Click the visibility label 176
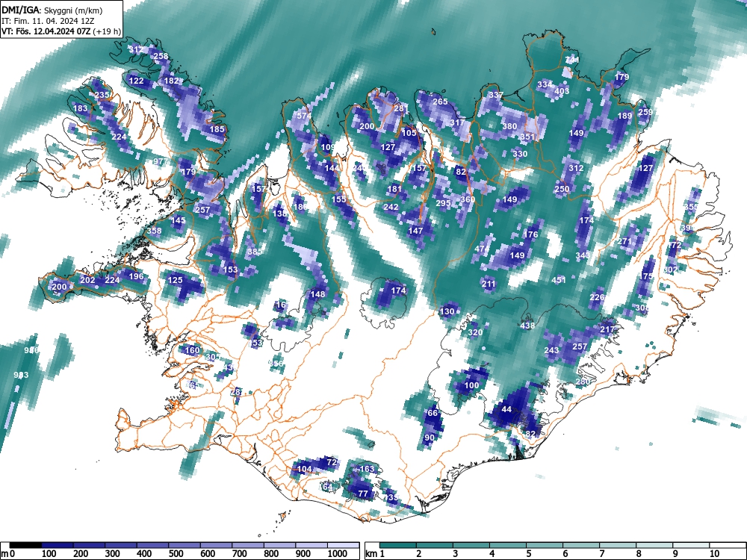 coord(530,234)
